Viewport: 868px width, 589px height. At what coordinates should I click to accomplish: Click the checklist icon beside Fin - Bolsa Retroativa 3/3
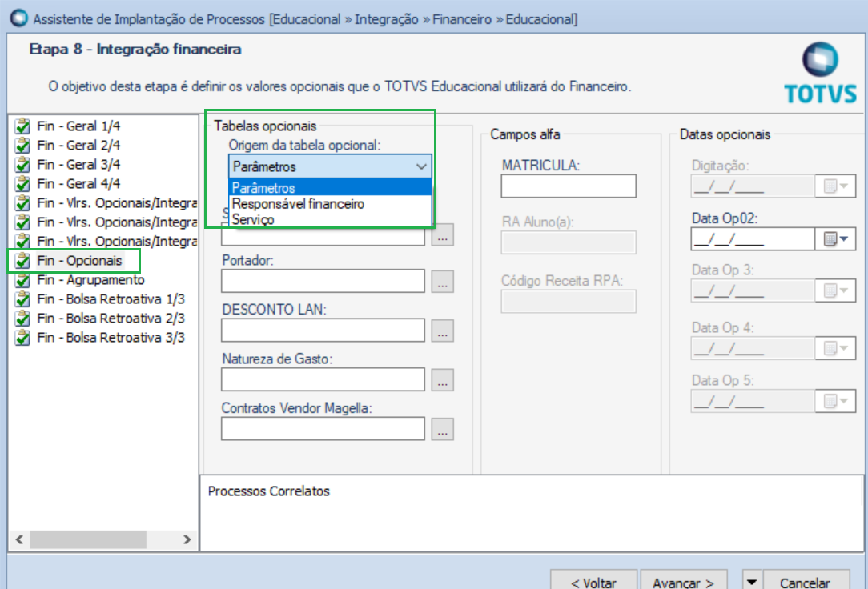[22, 338]
